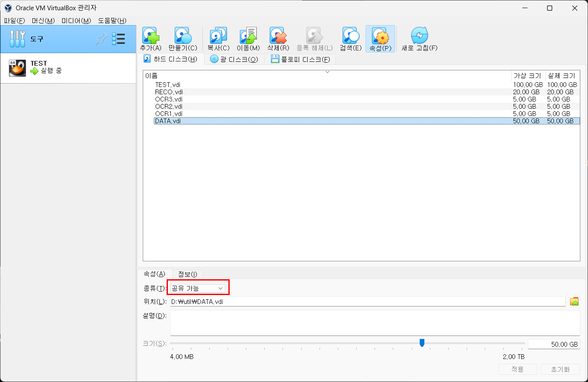
Task: Switch to Floppy disks (플로피 디스크) tab
Action: tap(301, 59)
